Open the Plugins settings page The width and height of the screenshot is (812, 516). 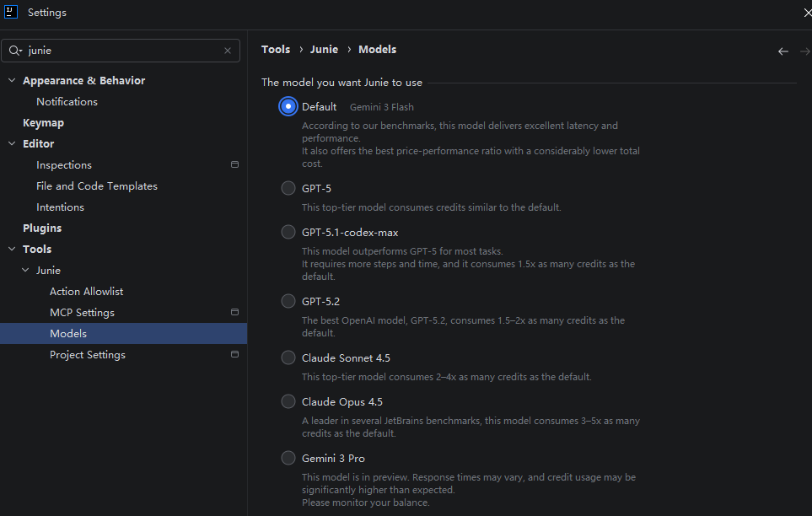coord(42,228)
